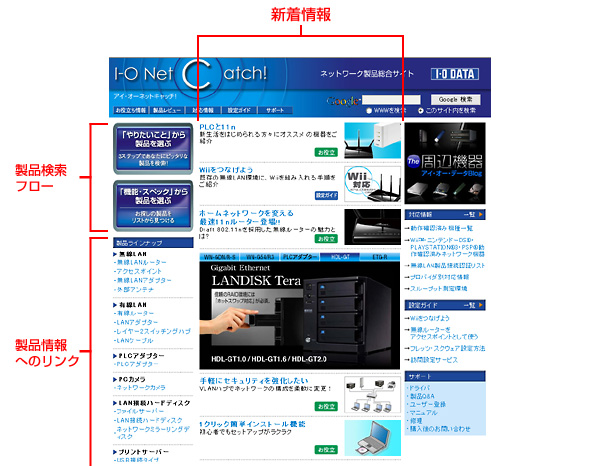
Task: Open the ネットワークカメラ link
Action: point(140,388)
